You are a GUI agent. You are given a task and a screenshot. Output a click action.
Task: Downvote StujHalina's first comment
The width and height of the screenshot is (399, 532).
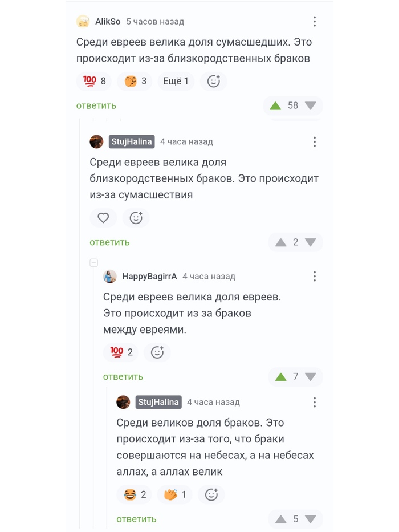(x=311, y=242)
